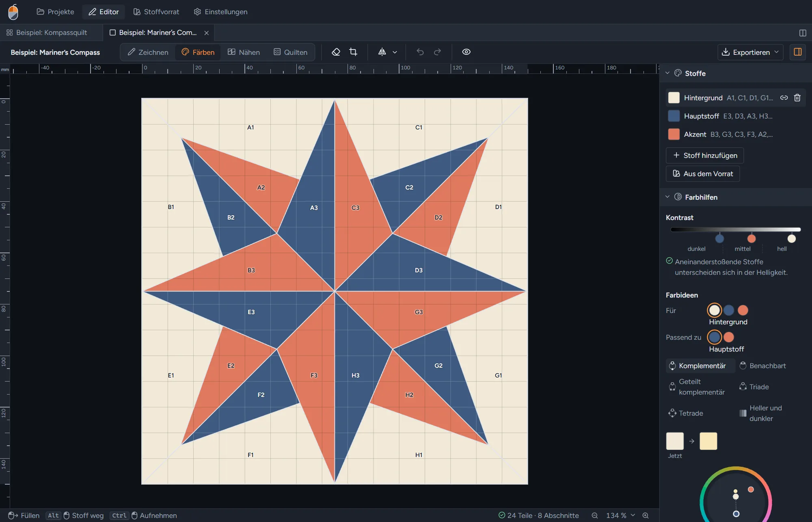Zoom in using the magnifier plus icon
Screen dimensions: 812x522
646,516
